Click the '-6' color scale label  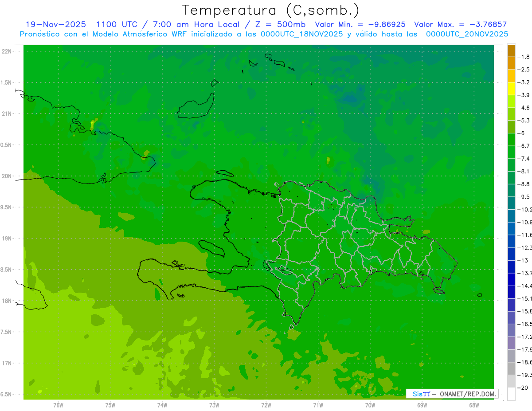521,133
